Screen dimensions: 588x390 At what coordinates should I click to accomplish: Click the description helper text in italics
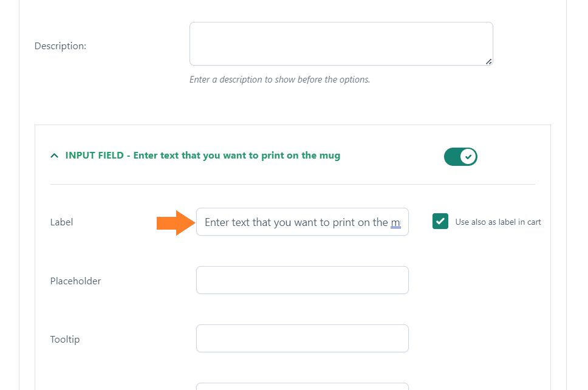click(x=280, y=80)
